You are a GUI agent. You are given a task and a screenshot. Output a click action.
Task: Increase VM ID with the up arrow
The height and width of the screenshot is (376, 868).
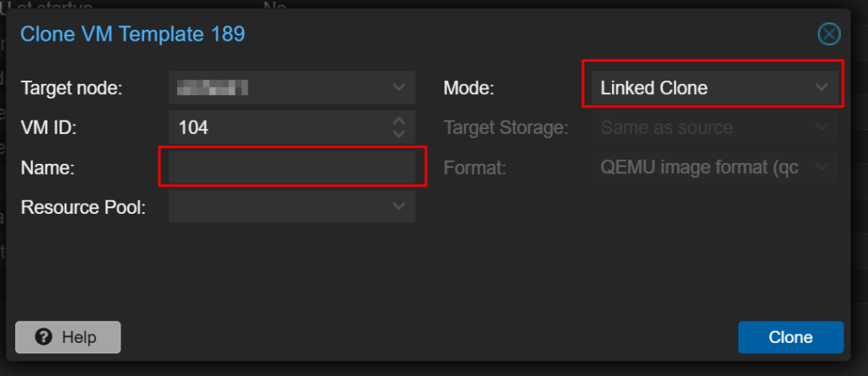(398, 121)
